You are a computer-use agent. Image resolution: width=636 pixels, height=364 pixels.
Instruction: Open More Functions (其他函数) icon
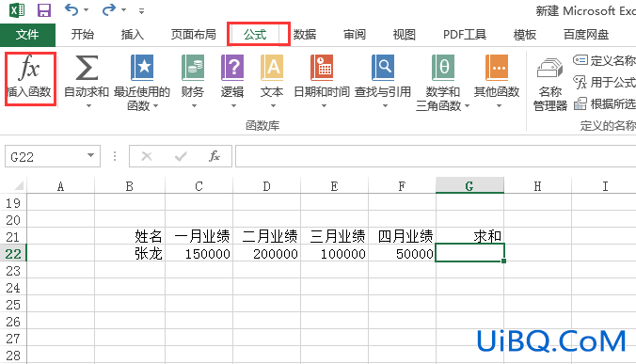click(497, 68)
